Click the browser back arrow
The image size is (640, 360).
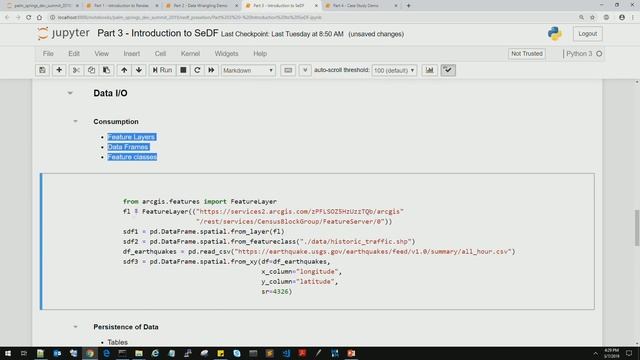click(7, 17)
